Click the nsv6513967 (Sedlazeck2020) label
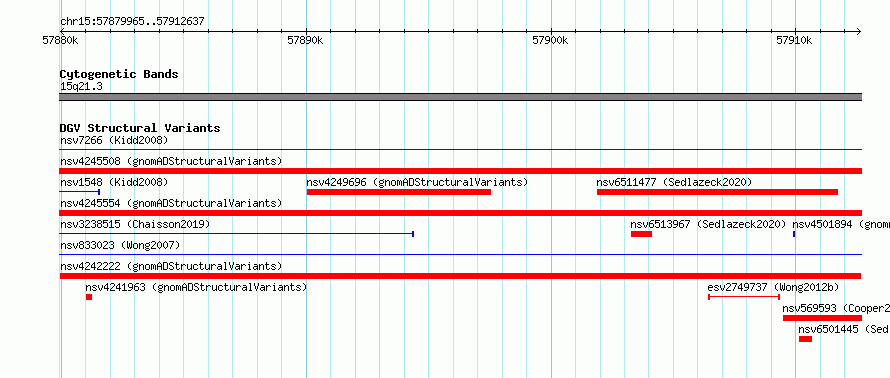This screenshot has width=890, height=378. 708,224
